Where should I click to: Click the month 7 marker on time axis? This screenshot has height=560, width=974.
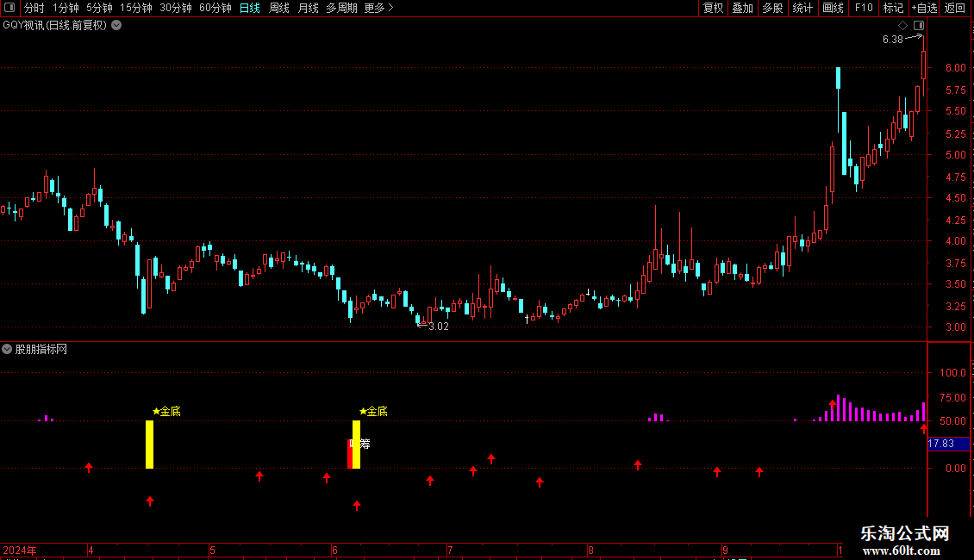450,551
